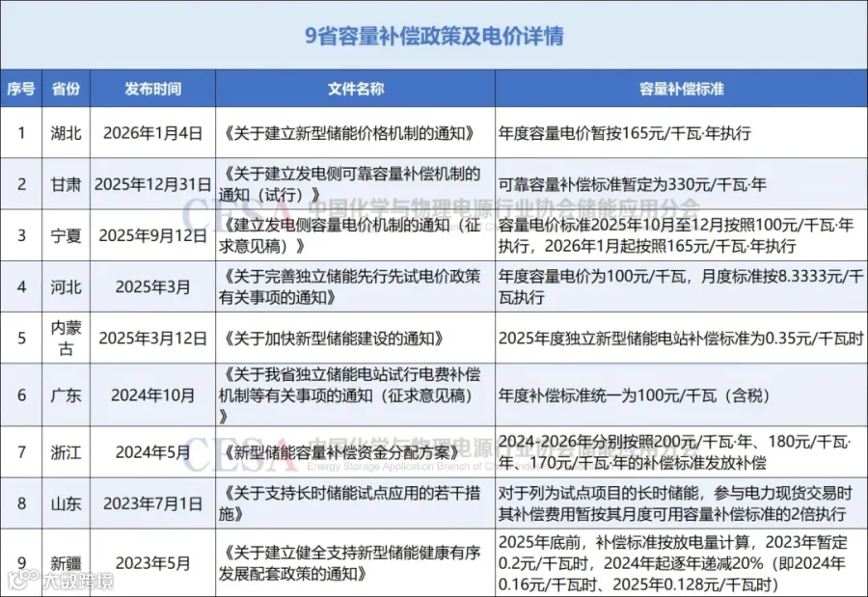
Task: Select date cell 2025年12月31日
Action: click(152, 184)
